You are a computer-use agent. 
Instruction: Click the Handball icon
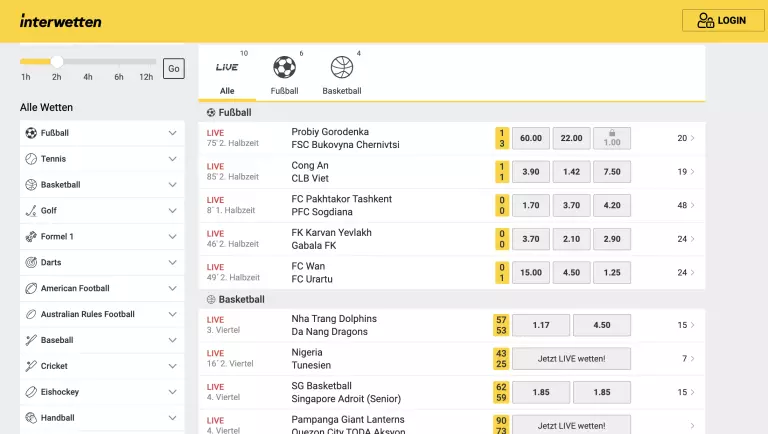[31, 418]
